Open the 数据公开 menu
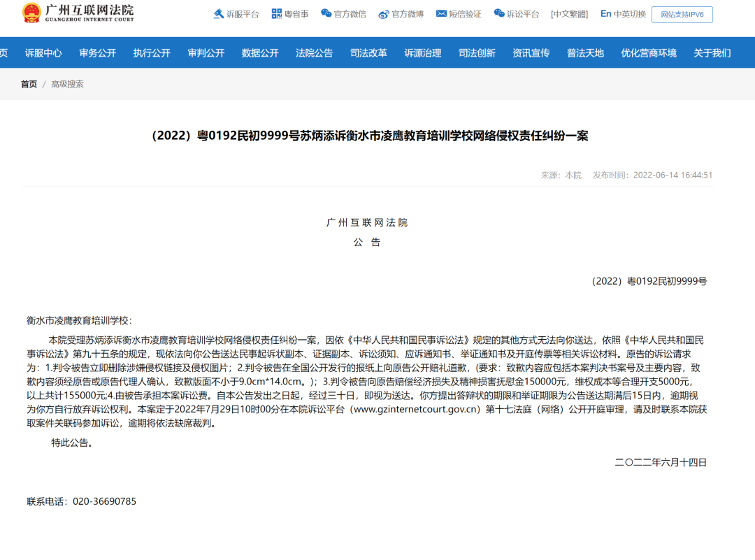The image size is (755, 560). 260,53
